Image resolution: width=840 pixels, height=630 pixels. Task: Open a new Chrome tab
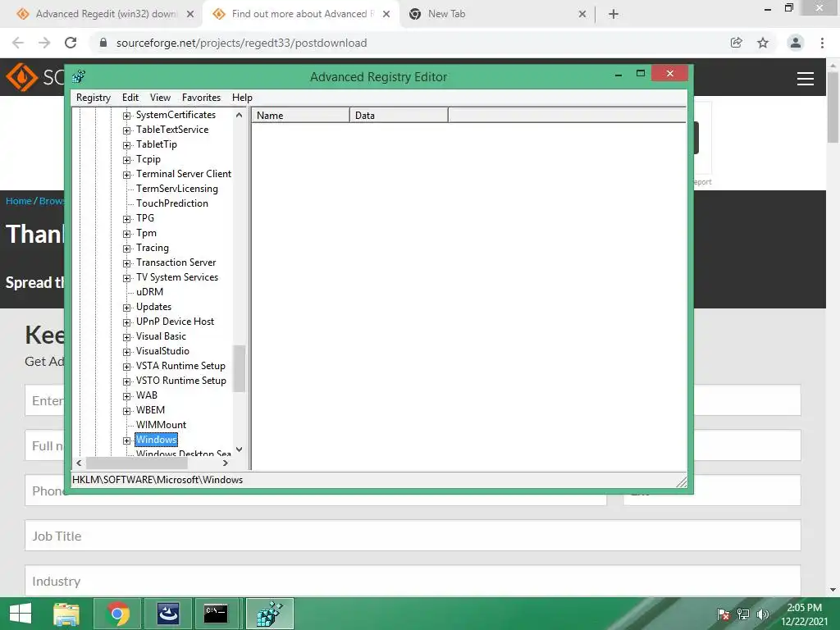614,14
